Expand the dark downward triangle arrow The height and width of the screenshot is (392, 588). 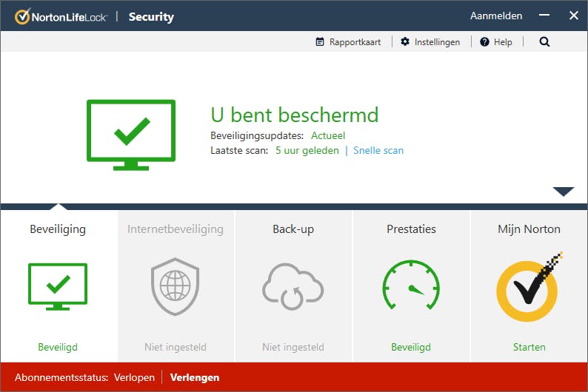[563, 192]
